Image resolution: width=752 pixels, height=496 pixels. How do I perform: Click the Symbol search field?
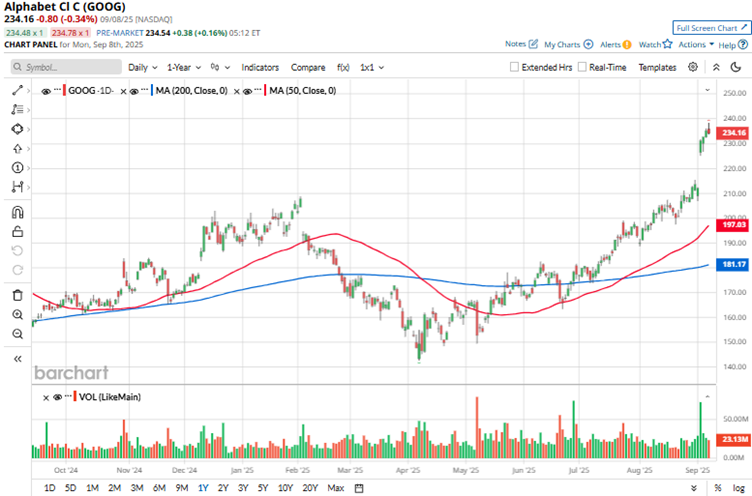pos(66,67)
